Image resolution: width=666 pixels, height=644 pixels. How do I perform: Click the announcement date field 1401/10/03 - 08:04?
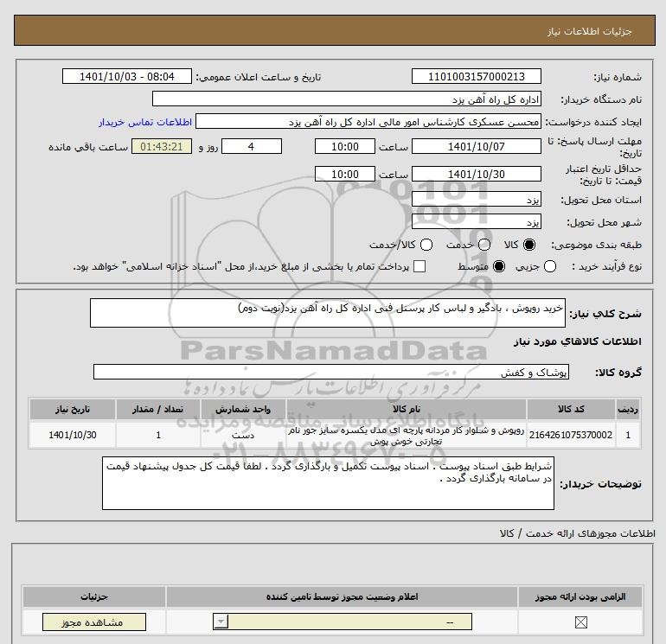point(126,76)
